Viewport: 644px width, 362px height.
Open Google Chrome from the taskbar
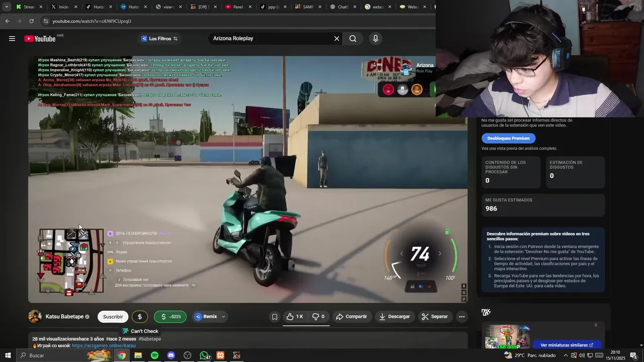coord(122,355)
